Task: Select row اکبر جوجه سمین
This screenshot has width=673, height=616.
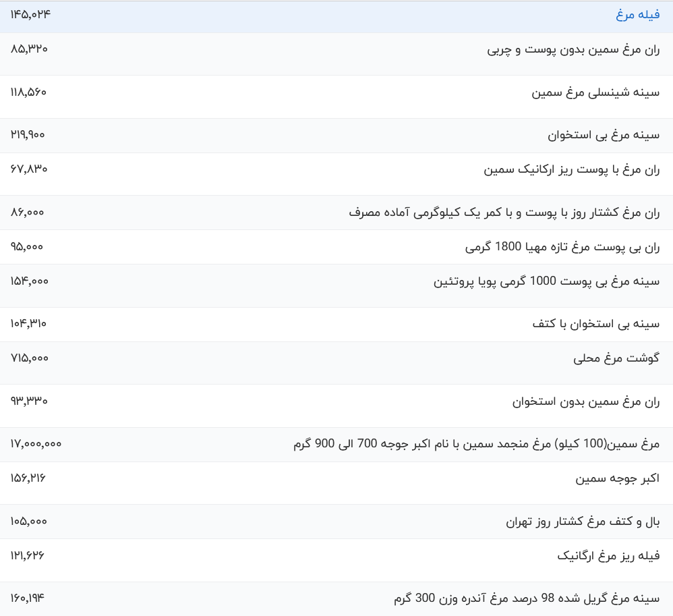Action: 336,483
